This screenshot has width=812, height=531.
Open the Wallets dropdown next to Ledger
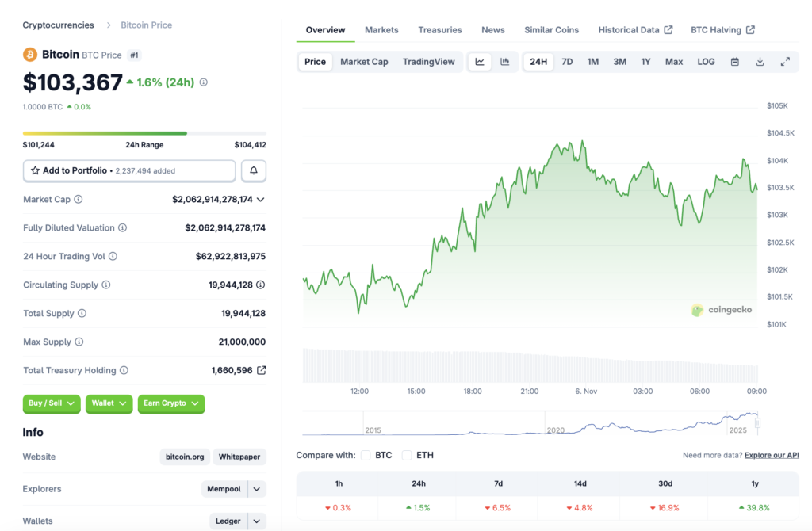click(256, 521)
